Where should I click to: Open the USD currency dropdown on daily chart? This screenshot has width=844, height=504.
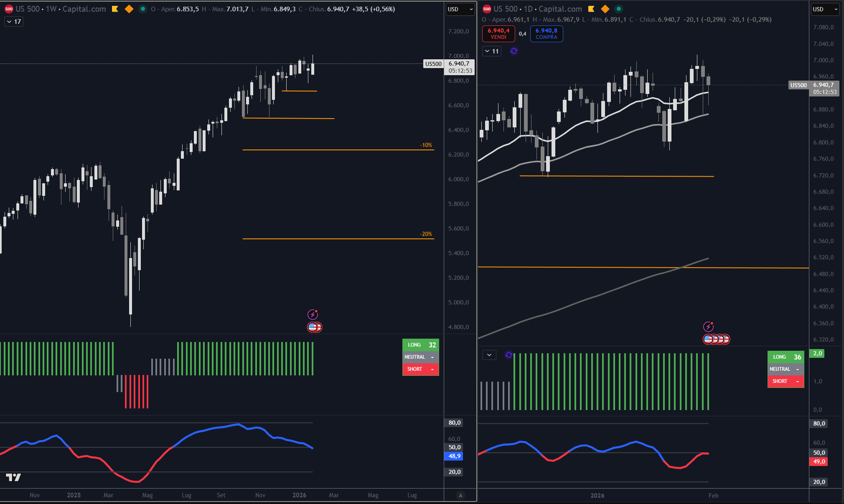825,9
